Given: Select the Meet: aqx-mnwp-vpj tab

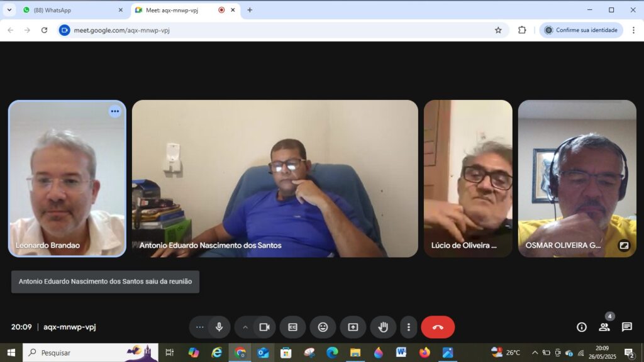Looking at the screenshot, I should coord(176,10).
